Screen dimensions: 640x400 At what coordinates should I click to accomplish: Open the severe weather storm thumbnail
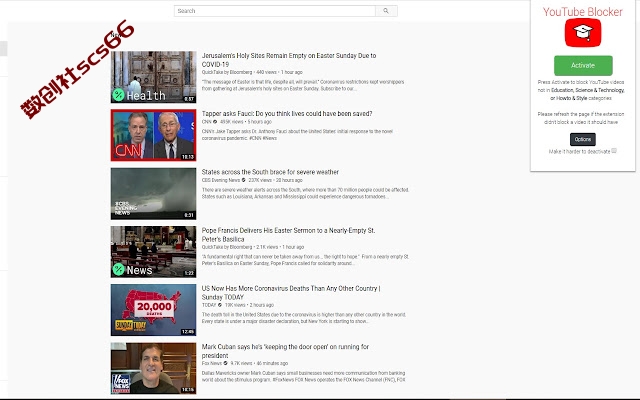153,193
